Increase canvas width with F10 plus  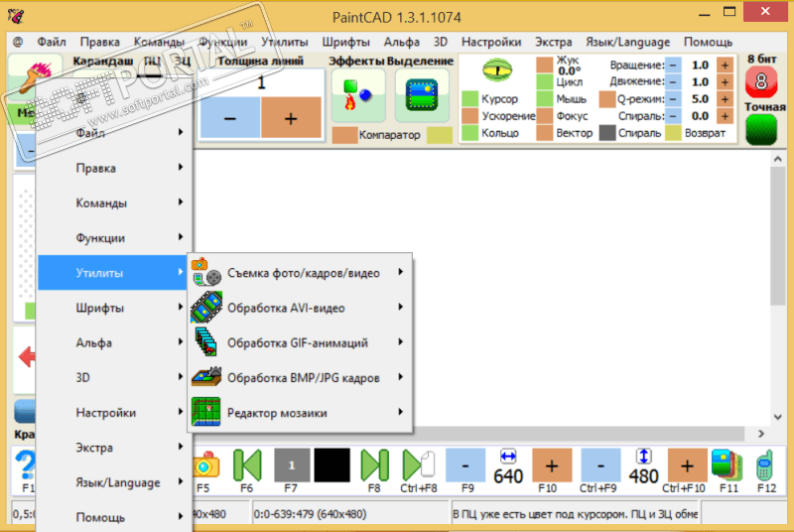click(x=552, y=465)
